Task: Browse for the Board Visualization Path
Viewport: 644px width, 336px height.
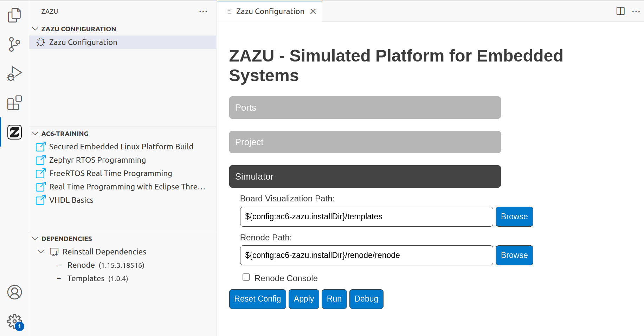Action: pos(514,217)
